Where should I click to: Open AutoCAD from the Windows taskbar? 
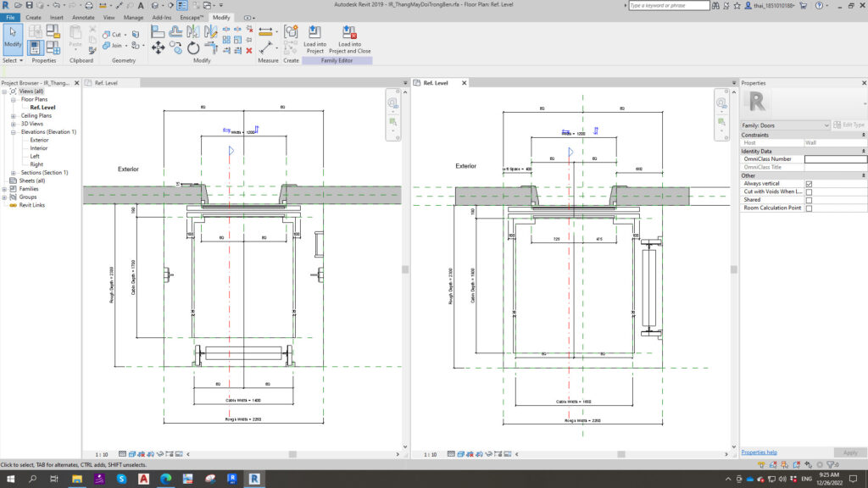point(143,479)
